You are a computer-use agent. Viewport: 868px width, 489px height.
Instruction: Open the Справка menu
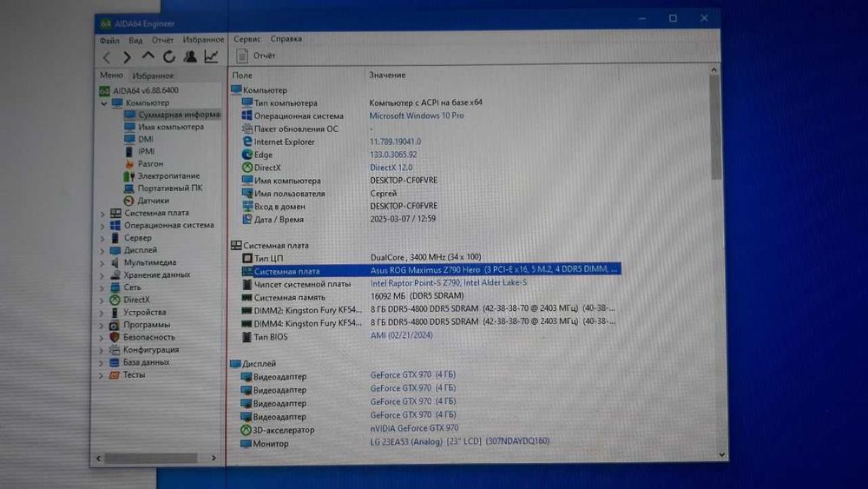coord(286,39)
